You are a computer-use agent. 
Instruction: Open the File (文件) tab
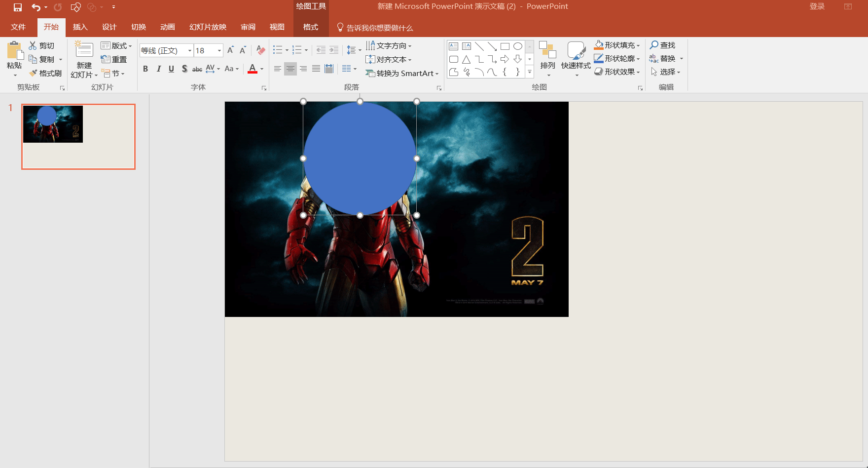coord(18,27)
